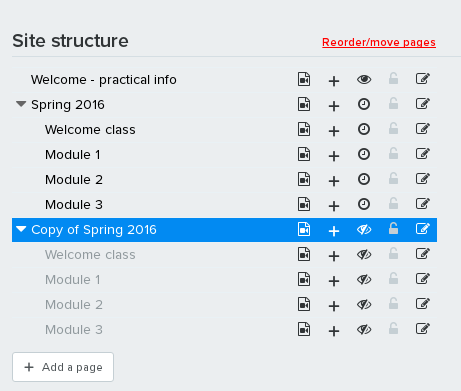461x391 pixels.
Task: Select the greyed-out Module 2 page
Action: coord(74,305)
